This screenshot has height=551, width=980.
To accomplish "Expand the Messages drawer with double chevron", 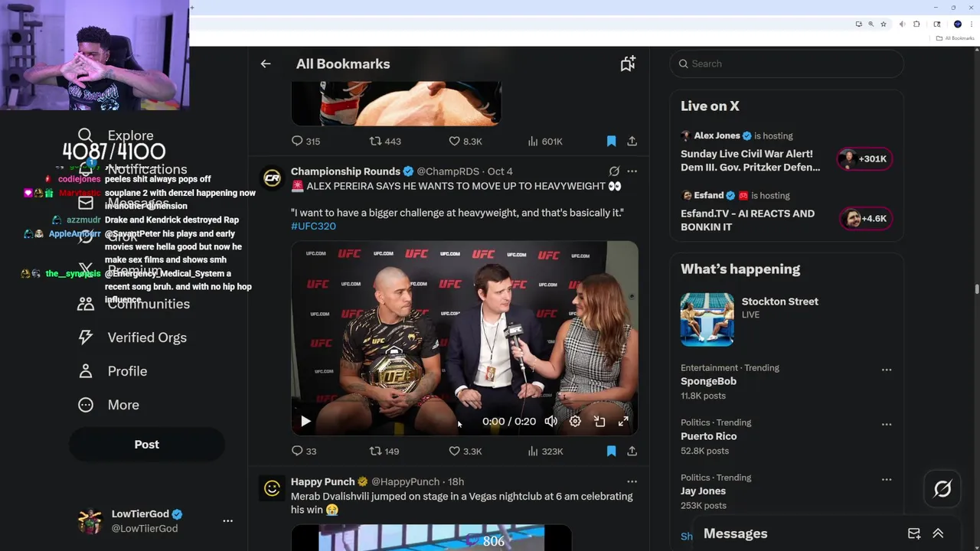I will pos(938,533).
